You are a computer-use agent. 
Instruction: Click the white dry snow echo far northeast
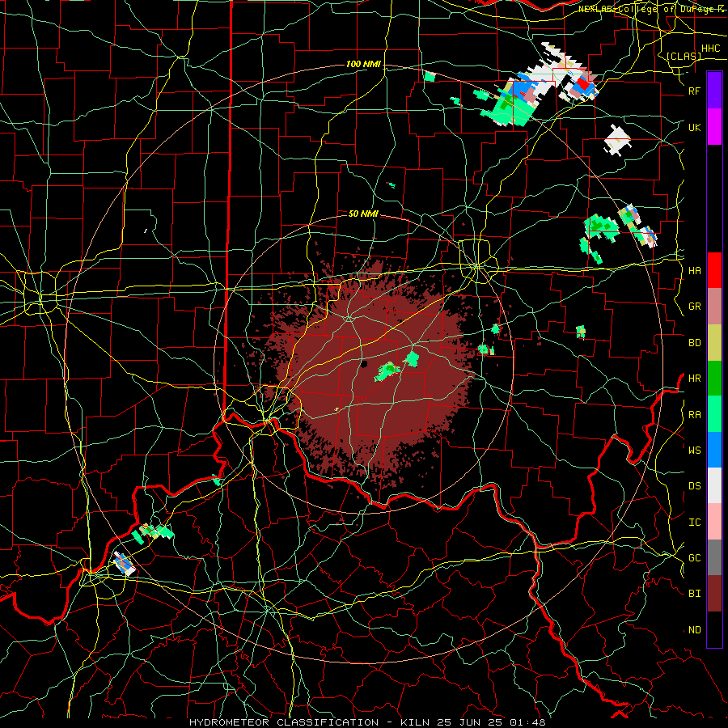pyautogui.click(x=617, y=139)
